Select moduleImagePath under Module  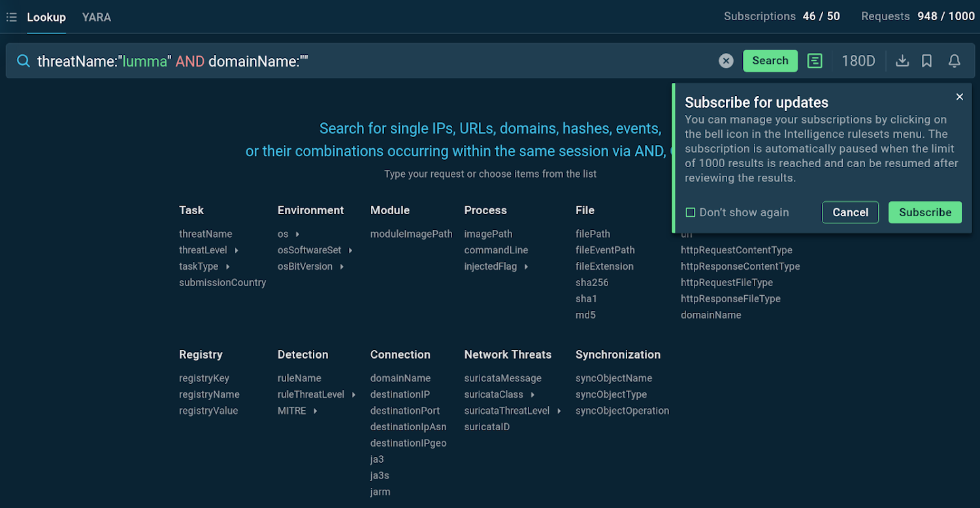pyautogui.click(x=412, y=234)
